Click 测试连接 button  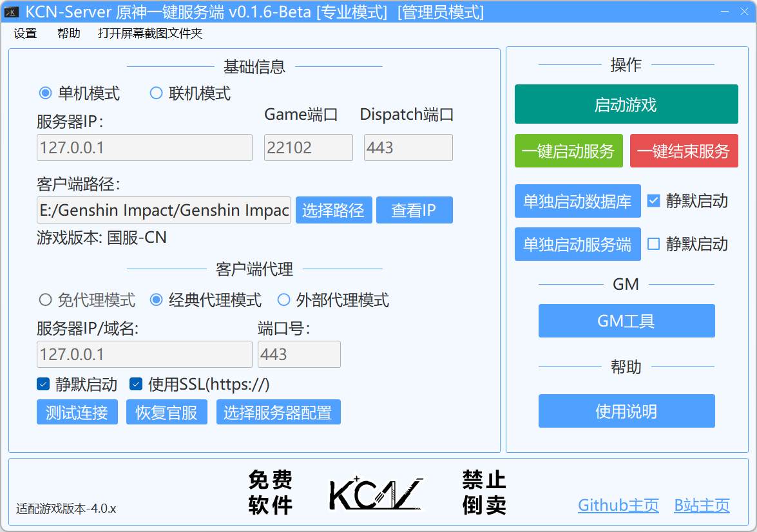[x=77, y=412]
